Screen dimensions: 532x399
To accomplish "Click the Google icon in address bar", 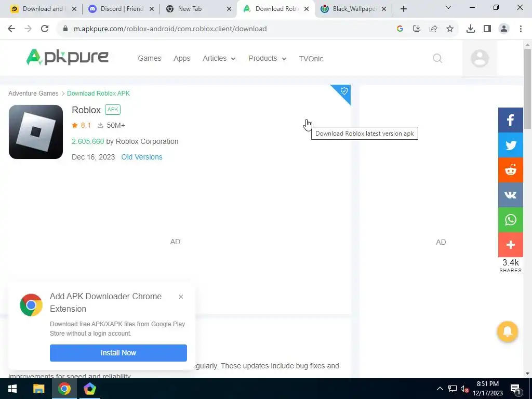I will coord(400,29).
